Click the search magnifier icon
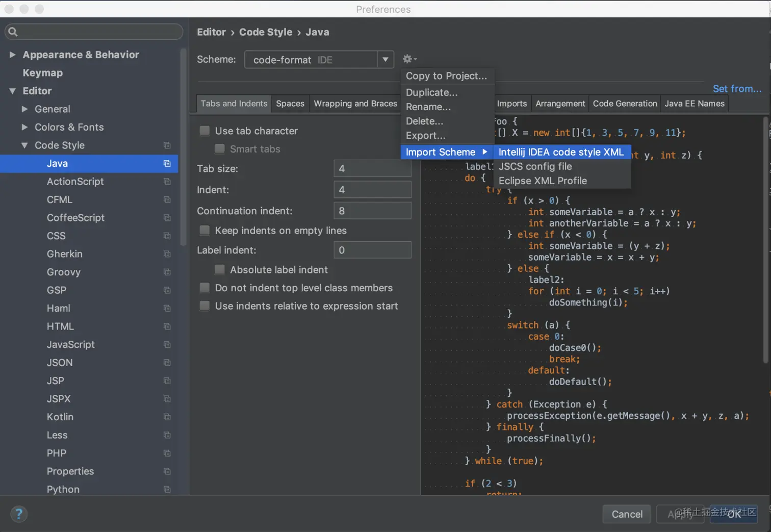 (x=13, y=32)
